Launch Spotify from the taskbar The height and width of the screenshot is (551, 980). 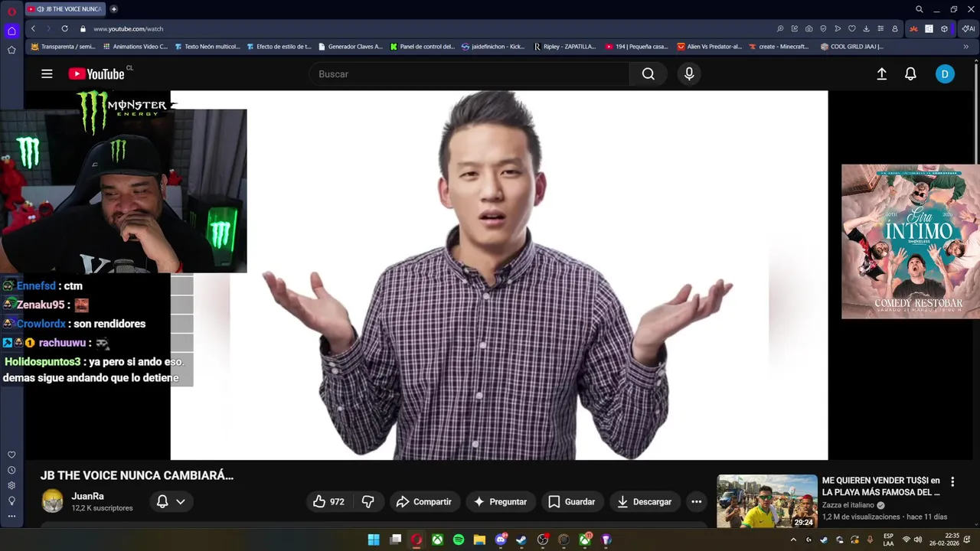coord(459,540)
